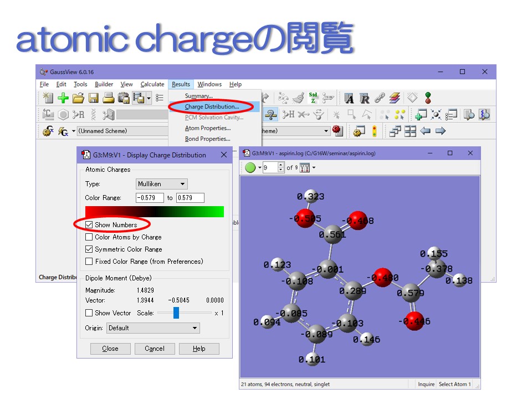
Task: Click the Clean broom icon
Action: (x=298, y=98)
